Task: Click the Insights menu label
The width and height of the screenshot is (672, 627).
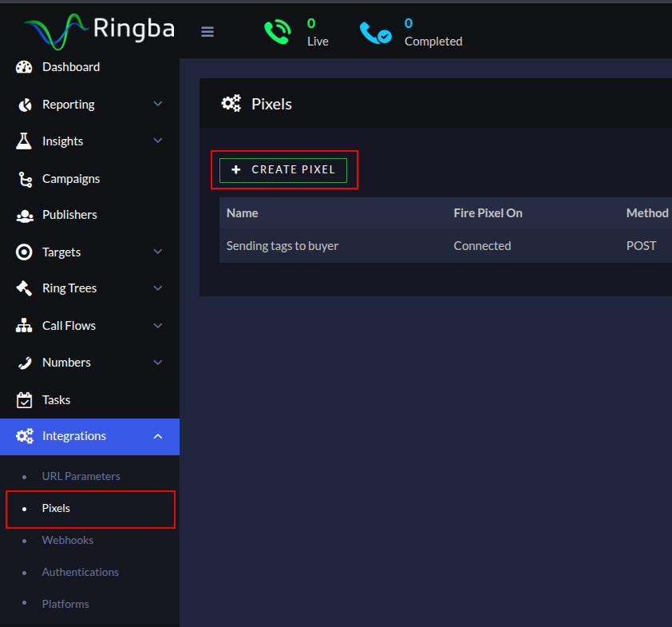Action: click(x=62, y=141)
